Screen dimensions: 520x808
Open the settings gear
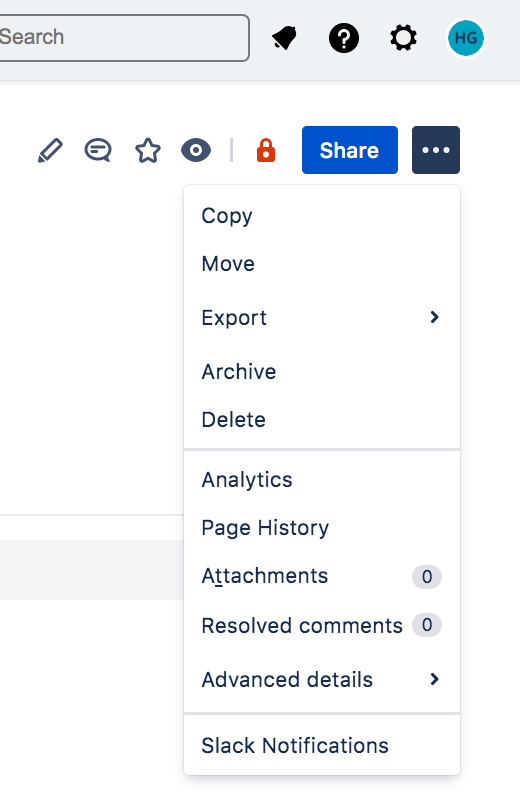coord(403,38)
